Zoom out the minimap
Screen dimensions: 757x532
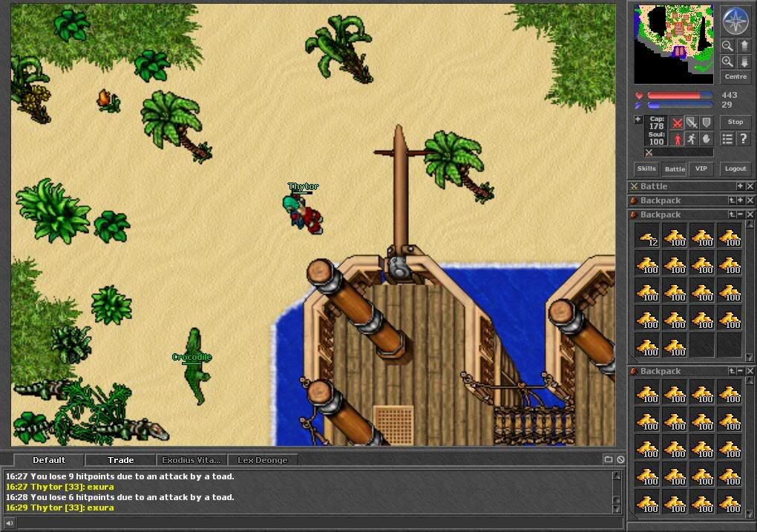point(727,46)
